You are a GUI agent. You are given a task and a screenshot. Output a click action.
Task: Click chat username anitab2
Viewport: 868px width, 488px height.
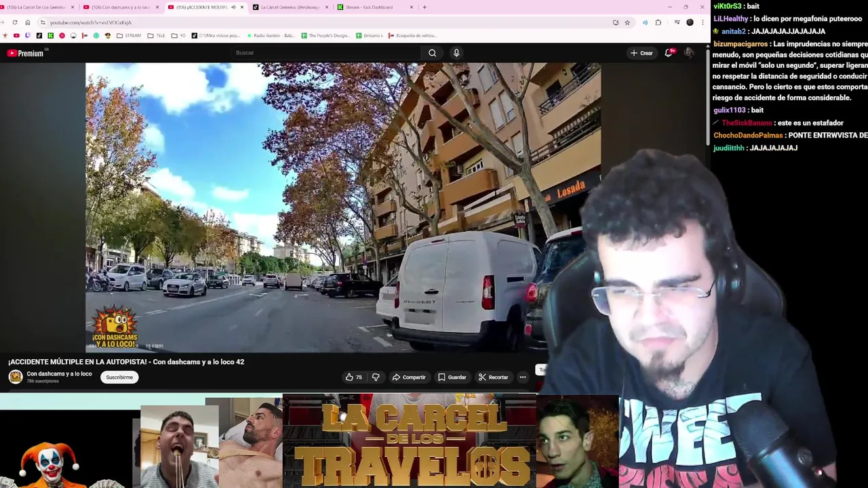tap(733, 31)
